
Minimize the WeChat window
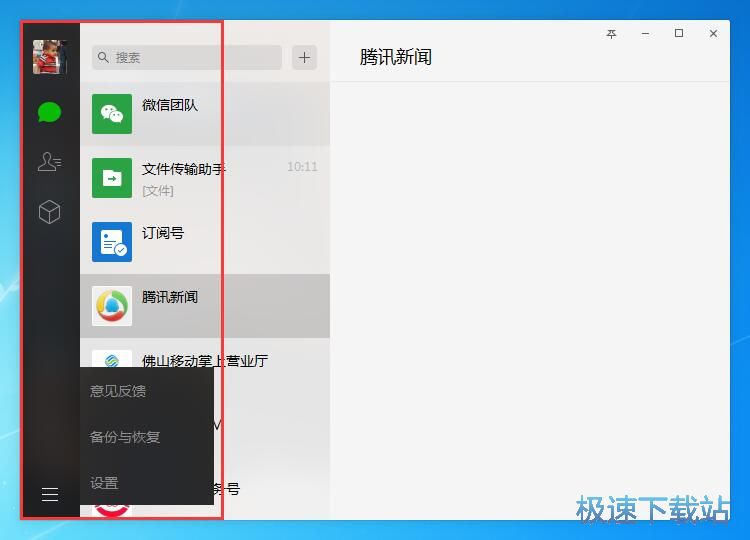(645, 33)
